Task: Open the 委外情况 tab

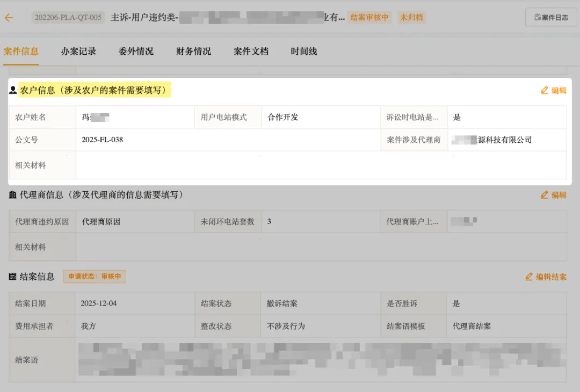Action: (x=135, y=52)
